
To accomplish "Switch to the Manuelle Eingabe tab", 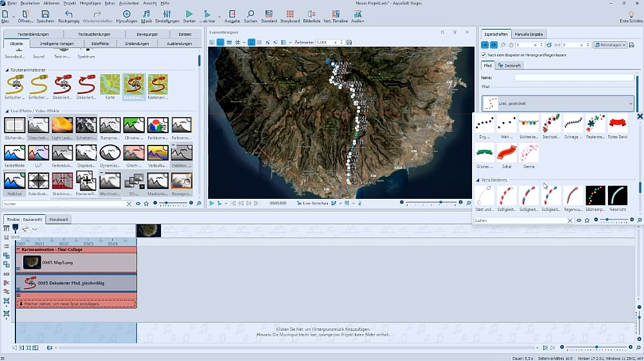I will coord(530,33).
